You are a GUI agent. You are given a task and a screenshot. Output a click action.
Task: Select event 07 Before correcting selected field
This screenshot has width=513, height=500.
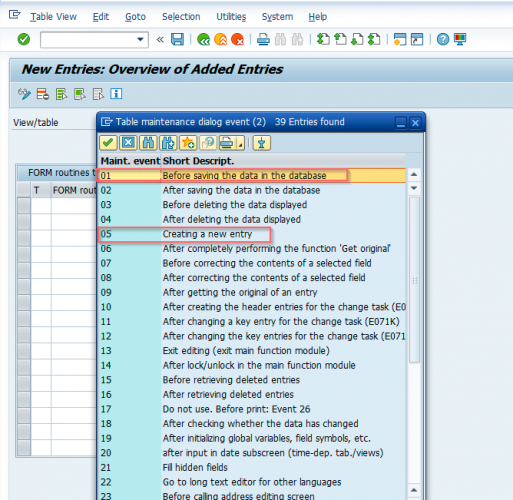252,263
